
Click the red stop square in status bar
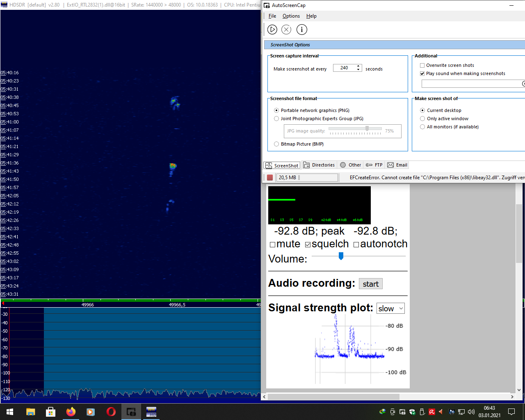[270, 178]
